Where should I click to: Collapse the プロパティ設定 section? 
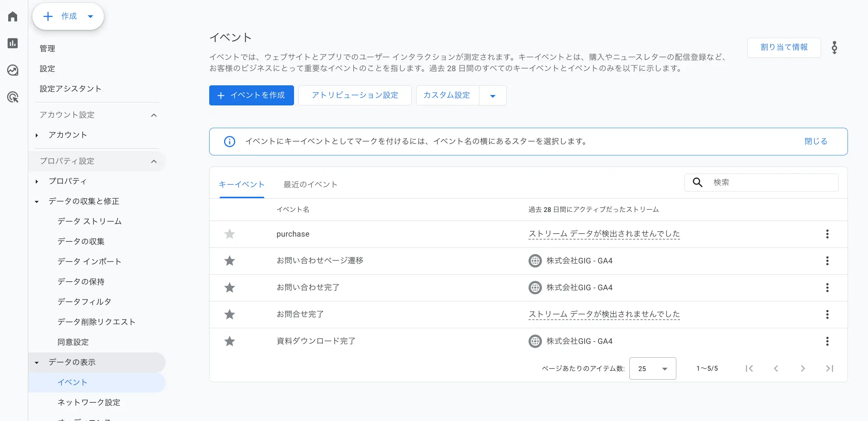[x=154, y=161]
